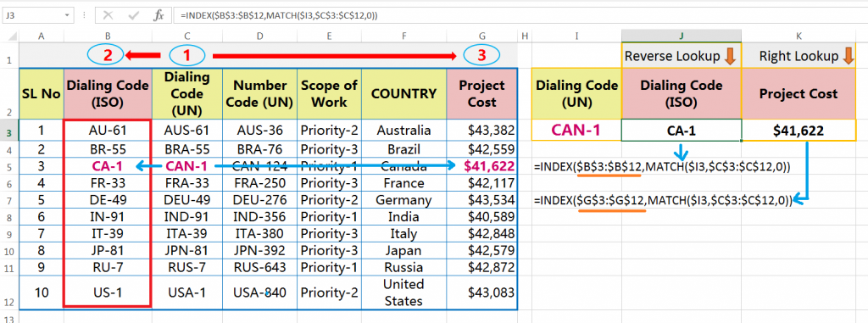Confirm entry with the checkmark formula bar icon

click(x=133, y=15)
